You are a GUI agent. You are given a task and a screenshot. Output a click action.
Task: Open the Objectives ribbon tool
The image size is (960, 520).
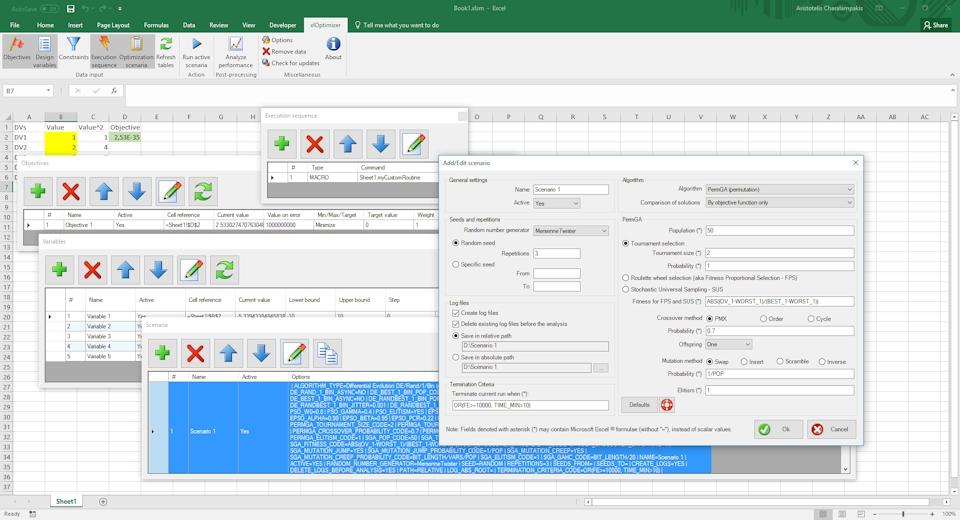coord(17,50)
